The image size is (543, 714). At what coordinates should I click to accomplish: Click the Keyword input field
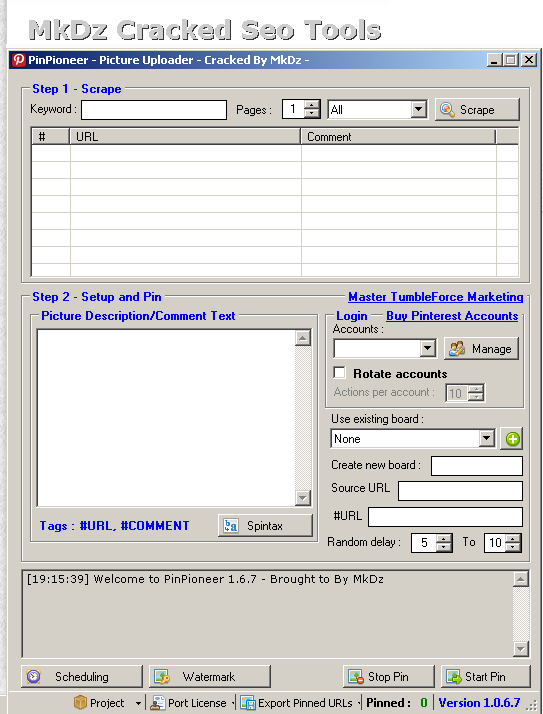tap(154, 110)
